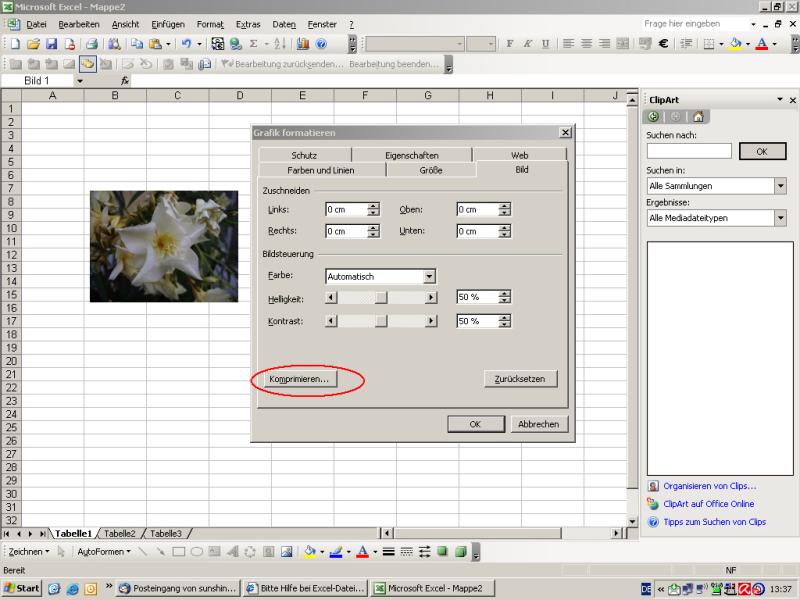Open the Farbe dropdown set to Automatisch
The height and width of the screenshot is (600, 800).
[429, 277]
